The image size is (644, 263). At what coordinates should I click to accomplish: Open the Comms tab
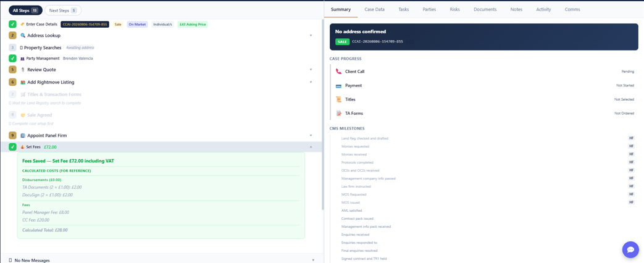point(572,9)
